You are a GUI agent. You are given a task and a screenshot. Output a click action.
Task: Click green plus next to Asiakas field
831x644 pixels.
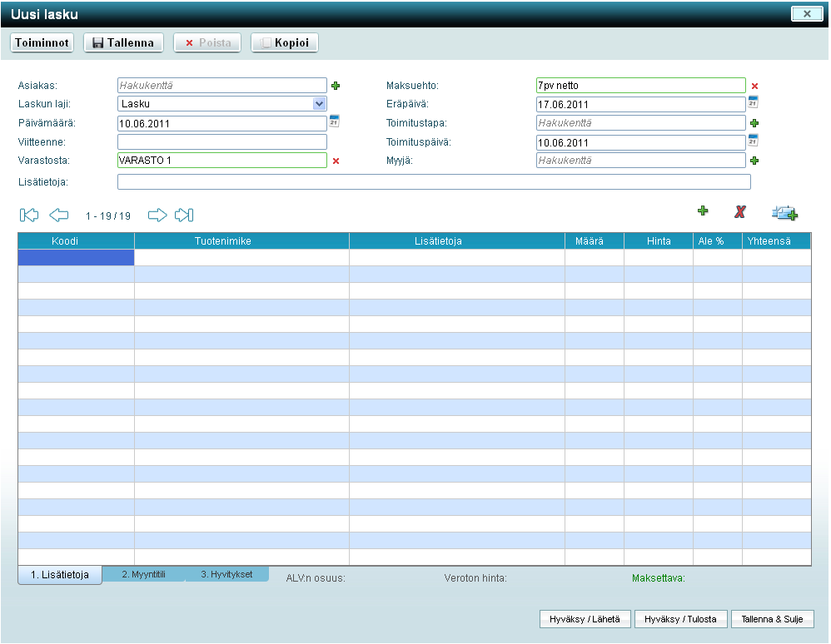(336, 85)
